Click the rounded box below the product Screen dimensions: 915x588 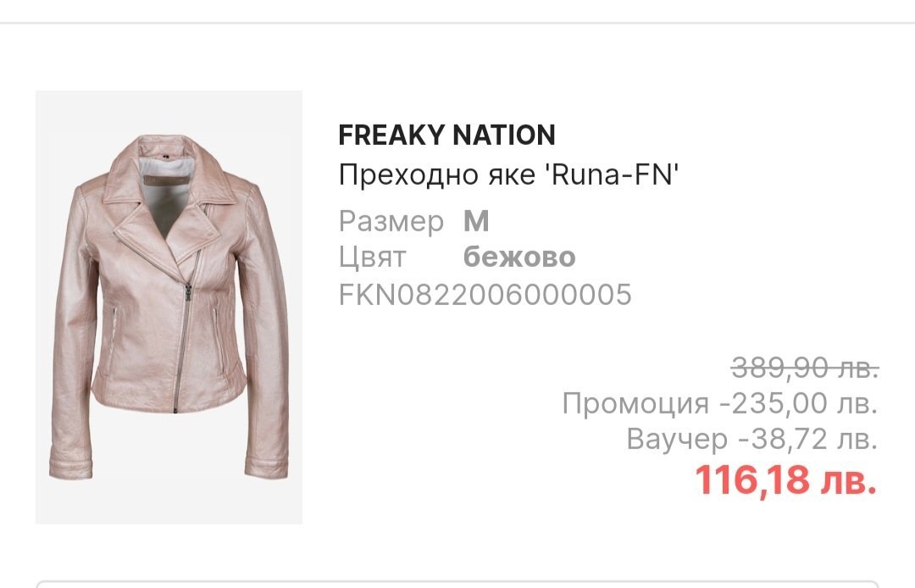[457, 584]
